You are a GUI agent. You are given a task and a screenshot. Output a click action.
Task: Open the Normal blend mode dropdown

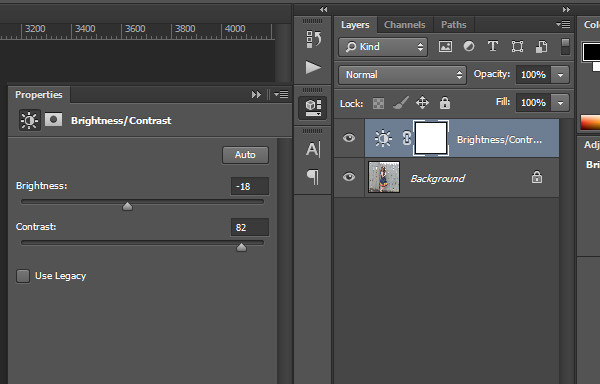(402, 75)
